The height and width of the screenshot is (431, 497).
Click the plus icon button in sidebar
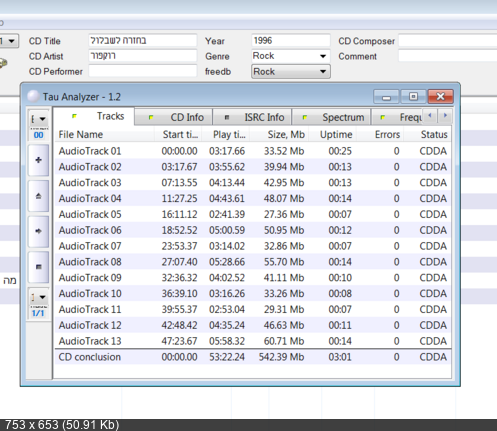[38, 160]
